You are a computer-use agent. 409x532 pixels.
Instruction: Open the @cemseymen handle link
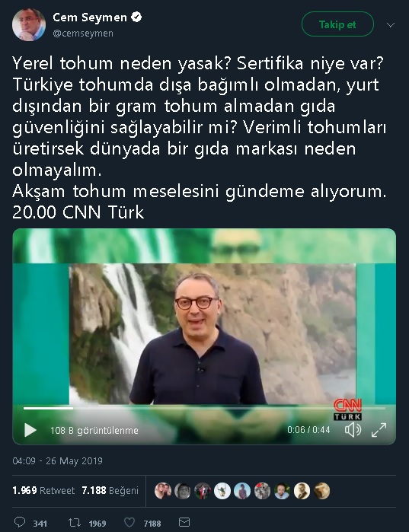click(83, 33)
